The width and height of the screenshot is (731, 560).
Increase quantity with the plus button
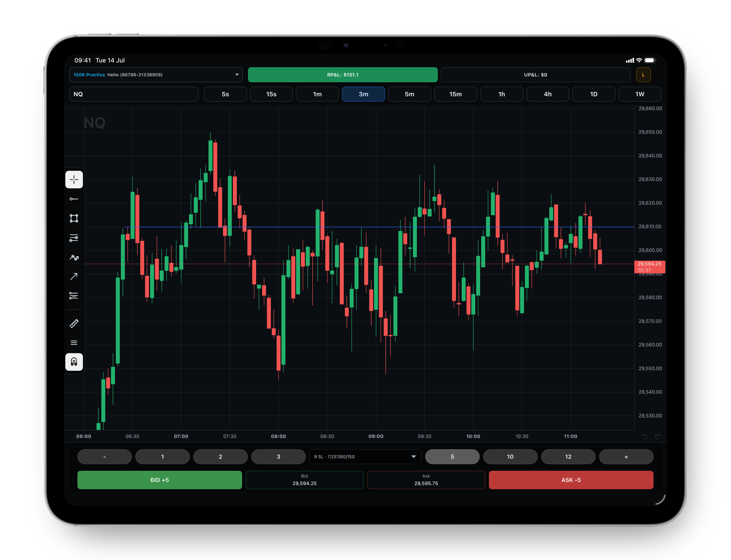(x=626, y=457)
